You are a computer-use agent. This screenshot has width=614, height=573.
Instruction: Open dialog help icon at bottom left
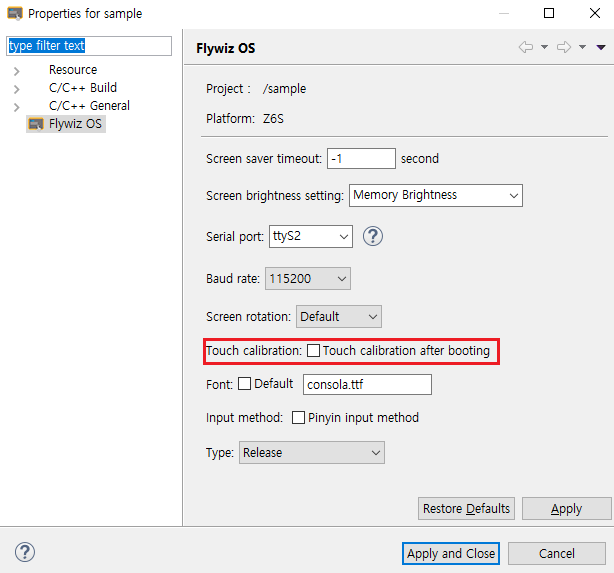[25, 552]
